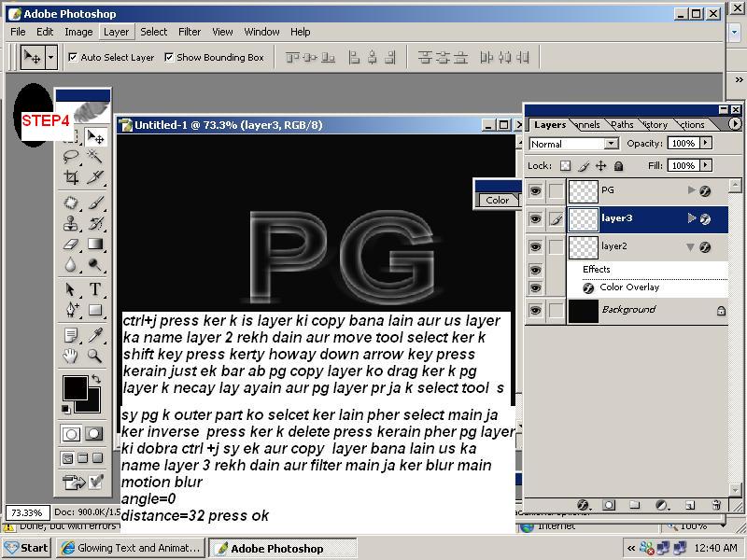This screenshot has height=560, width=747.
Task: Open the File menu
Action: (x=18, y=32)
